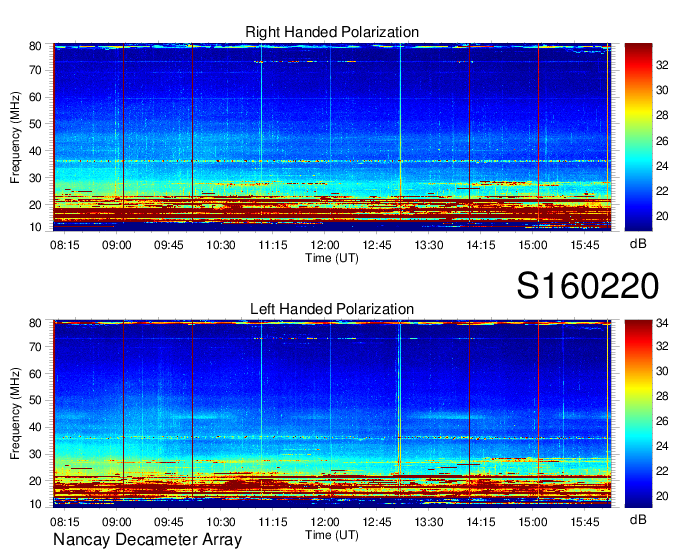Click the 32 value on the top colorbar

click(x=662, y=65)
